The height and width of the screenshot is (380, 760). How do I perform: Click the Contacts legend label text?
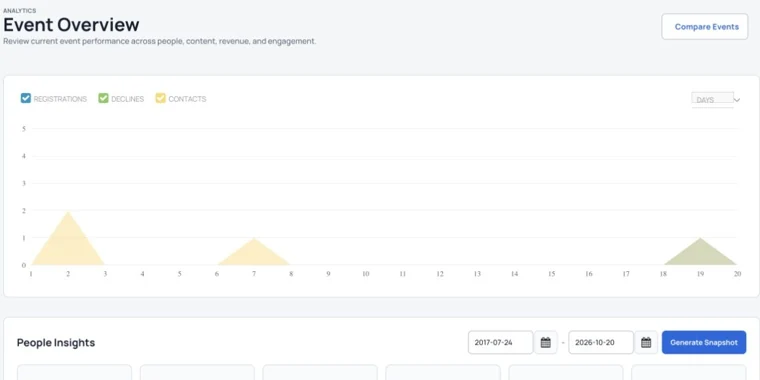187,99
